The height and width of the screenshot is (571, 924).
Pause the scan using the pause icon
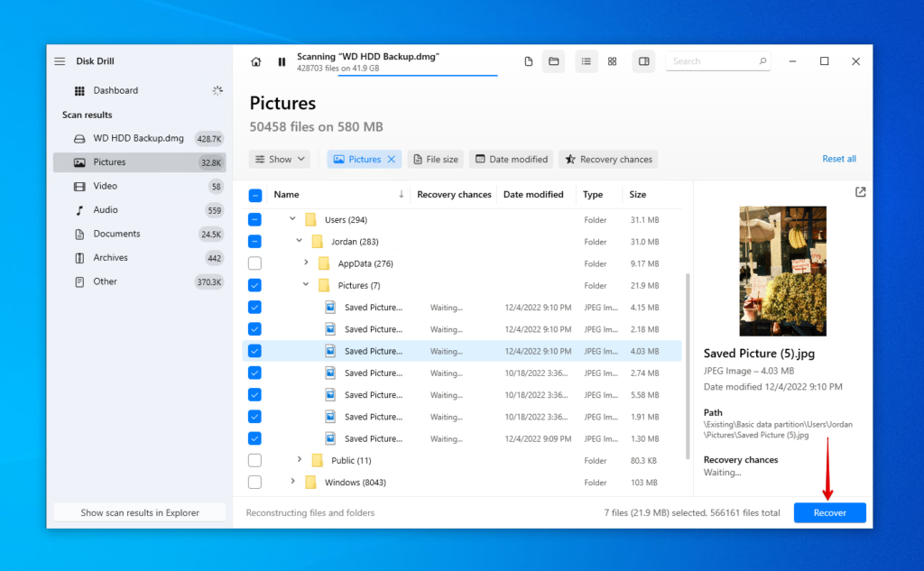(x=282, y=60)
